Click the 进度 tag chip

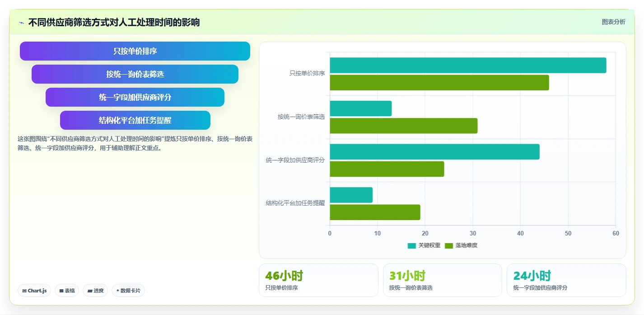point(95,291)
